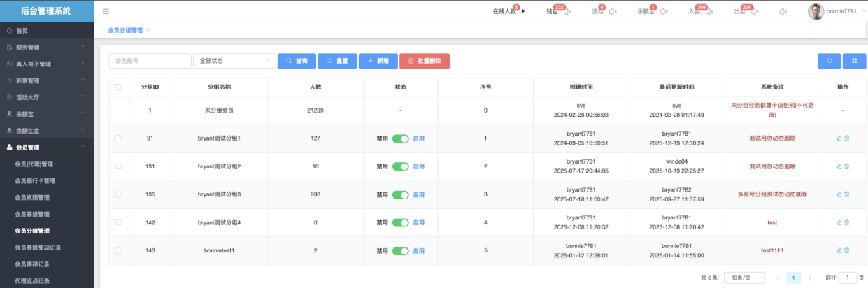Expand the 财务管理 sidebar menu
This screenshot has height=288, width=868.
pos(46,48)
